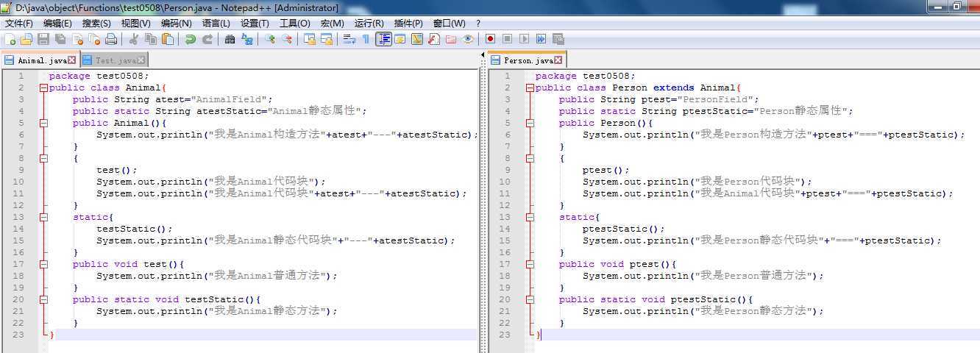Open the Document Map toolbar icon

416,39
